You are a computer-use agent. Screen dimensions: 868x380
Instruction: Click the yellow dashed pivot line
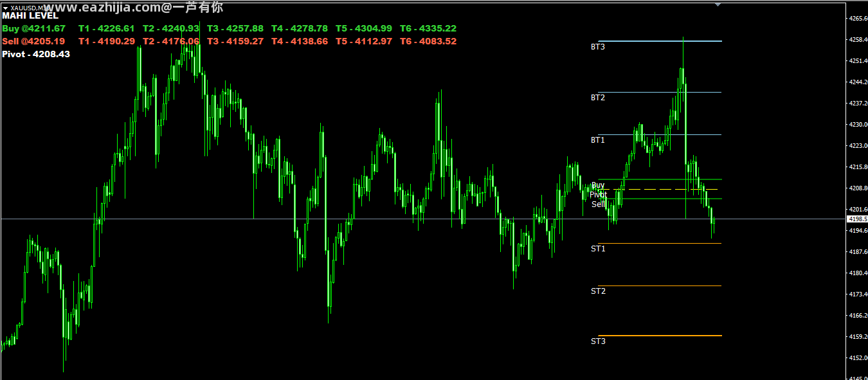660,189
